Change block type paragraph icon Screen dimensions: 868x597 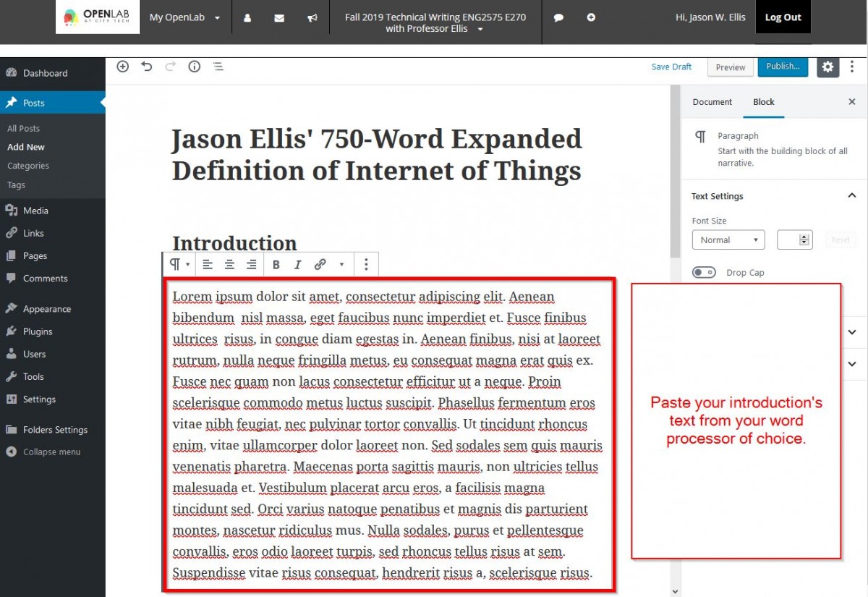[x=179, y=265]
